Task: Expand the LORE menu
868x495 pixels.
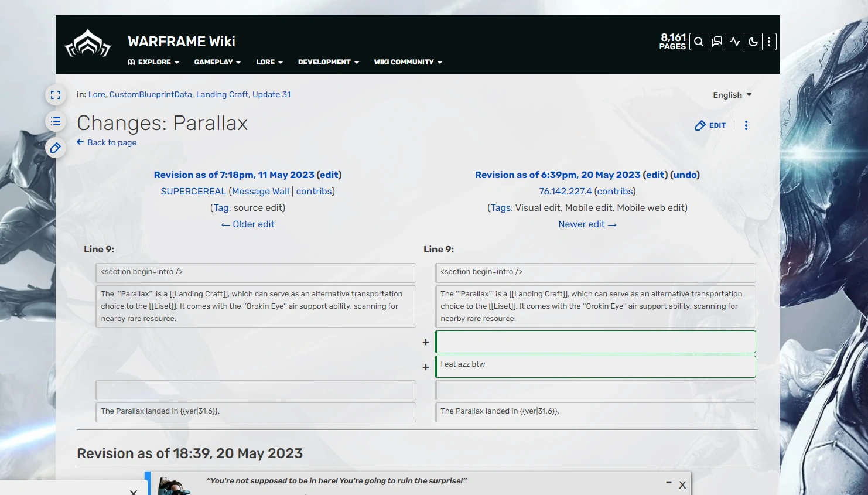Action: click(x=269, y=62)
